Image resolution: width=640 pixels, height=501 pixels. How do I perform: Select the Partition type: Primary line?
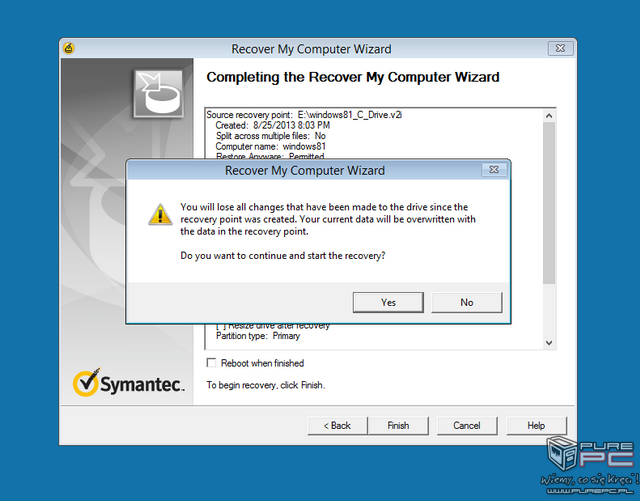258,336
